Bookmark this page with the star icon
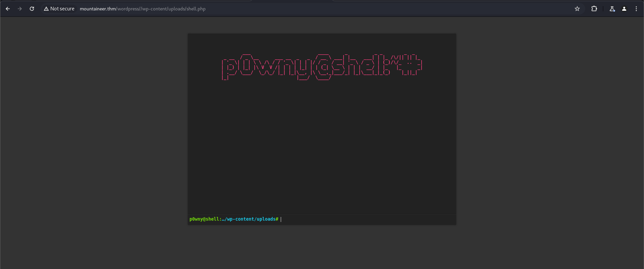The width and height of the screenshot is (644, 269). point(577,9)
